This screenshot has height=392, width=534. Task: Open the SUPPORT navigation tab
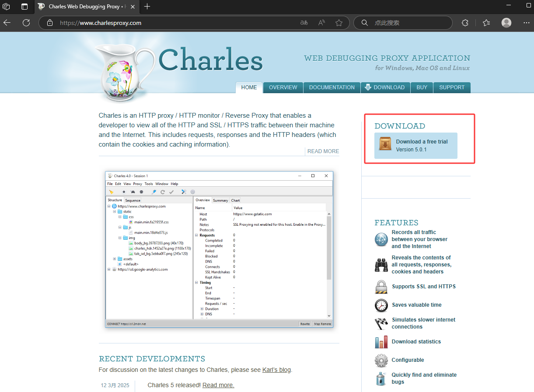coord(452,87)
